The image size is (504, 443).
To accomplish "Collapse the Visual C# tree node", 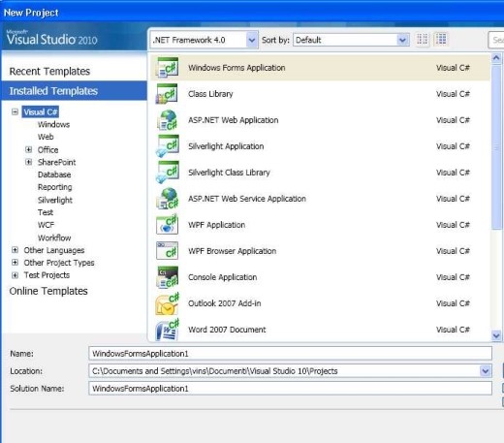I will (15, 111).
